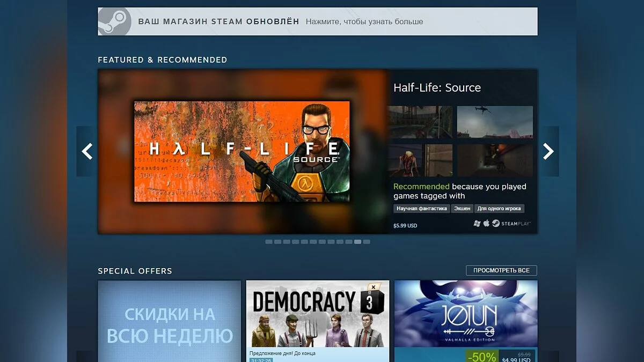Click the -50% discount badge on Jotun
This screenshot has width=644, height=362.
coord(481,357)
